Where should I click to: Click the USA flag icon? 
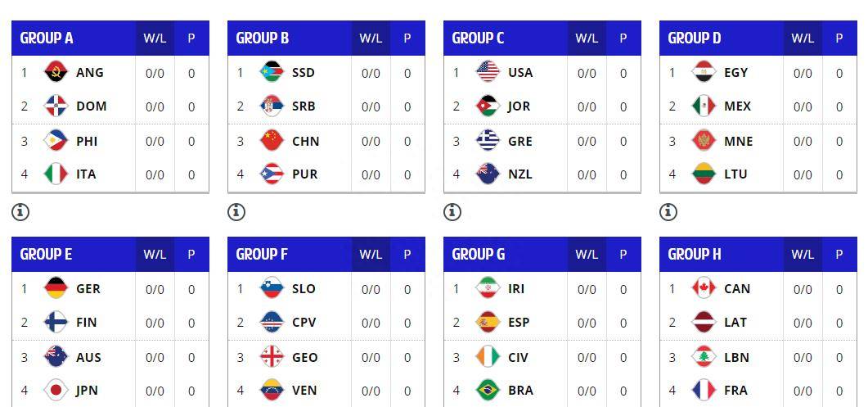488,72
